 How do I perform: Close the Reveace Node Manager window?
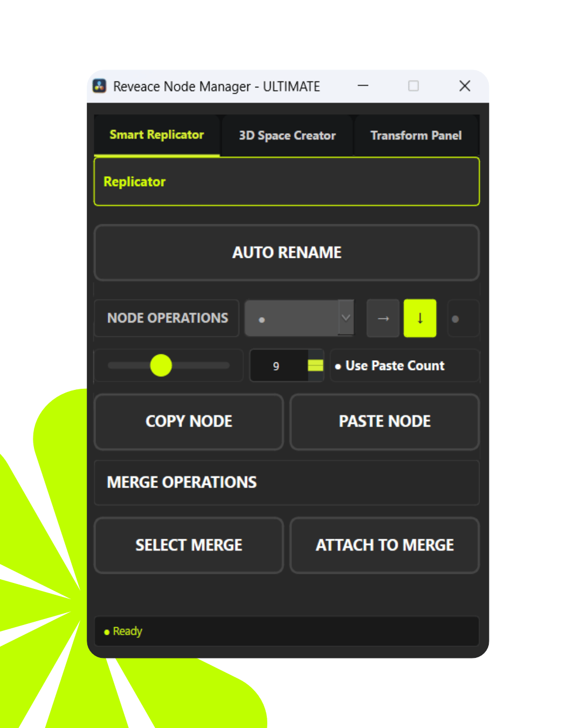tap(465, 86)
